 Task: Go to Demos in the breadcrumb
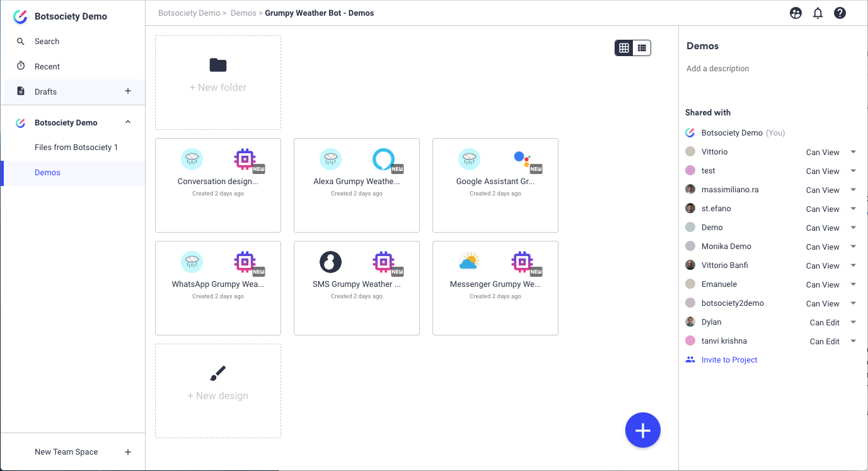243,13
